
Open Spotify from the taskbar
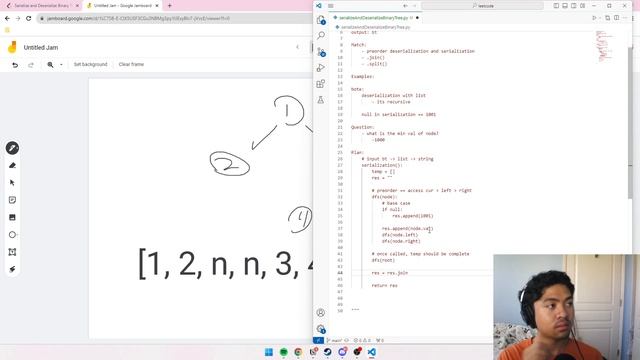coord(284,352)
